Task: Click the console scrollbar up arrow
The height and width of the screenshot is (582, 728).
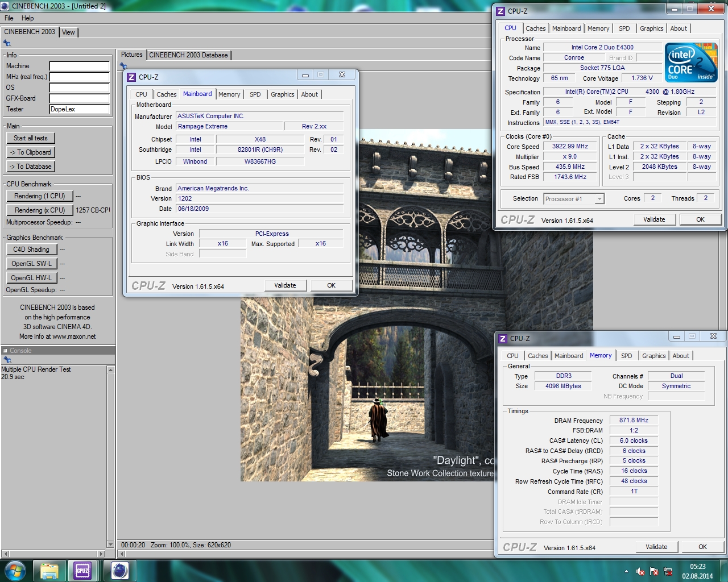Action: (110, 370)
